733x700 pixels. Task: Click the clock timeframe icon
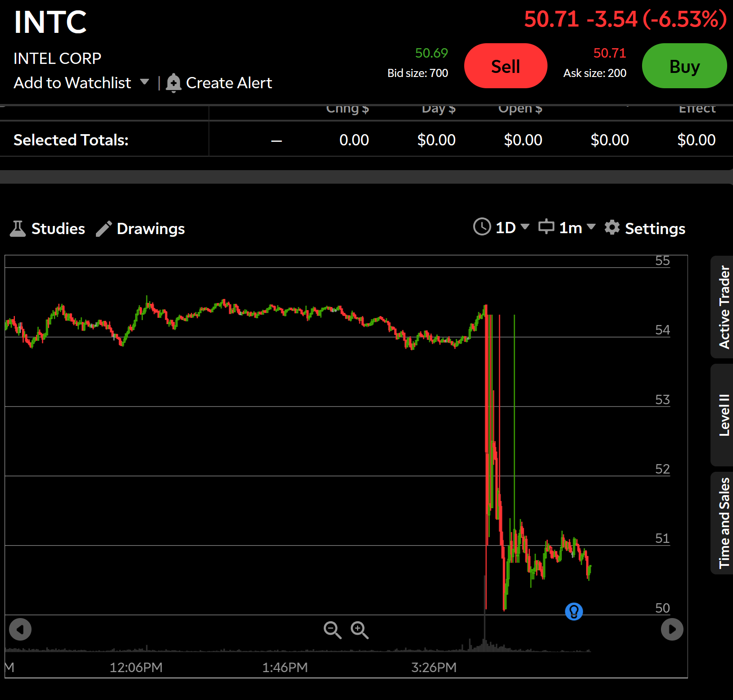[482, 226]
